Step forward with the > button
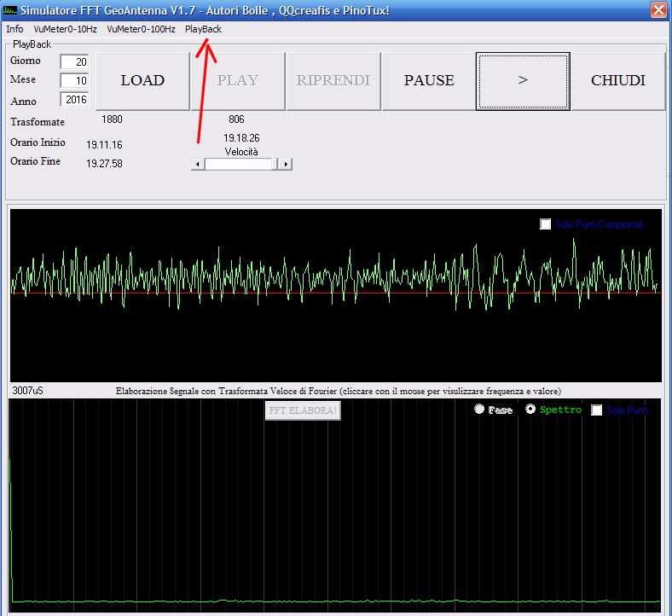The width and height of the screenshot is (672, 616). pyautogui.click(x=523, y=81)
